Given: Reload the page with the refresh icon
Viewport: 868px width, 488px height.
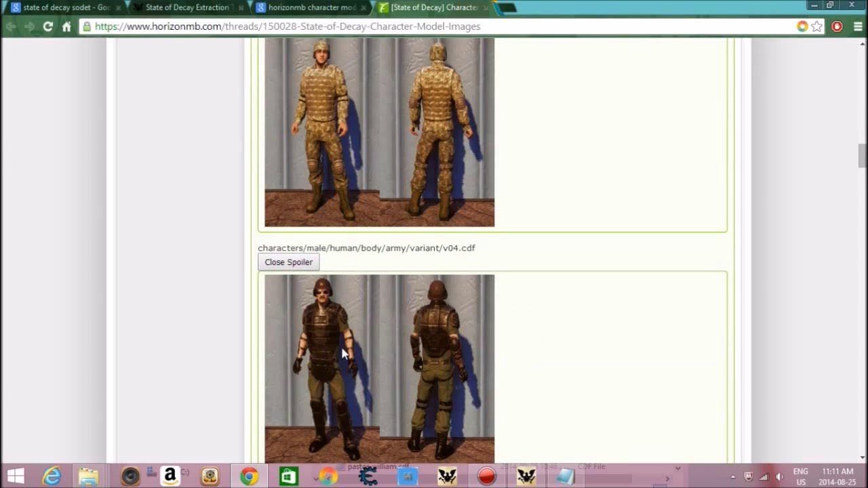Looking at the screenshot, I should [x=47, y=26].
